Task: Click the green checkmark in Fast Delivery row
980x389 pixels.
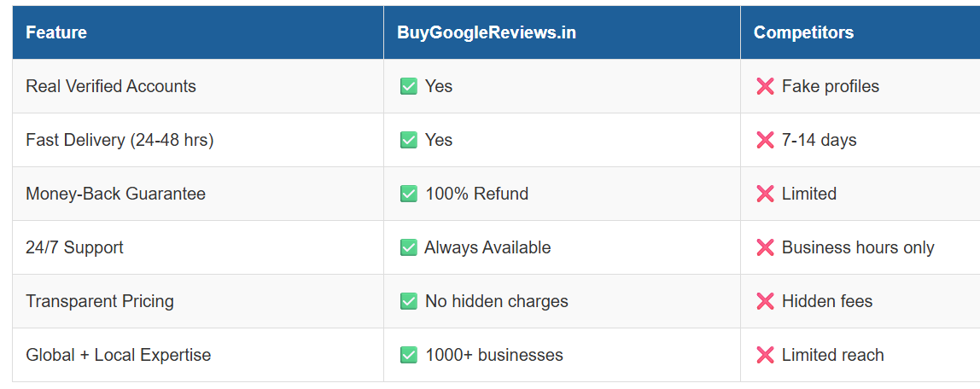Action: pos(409,140)
